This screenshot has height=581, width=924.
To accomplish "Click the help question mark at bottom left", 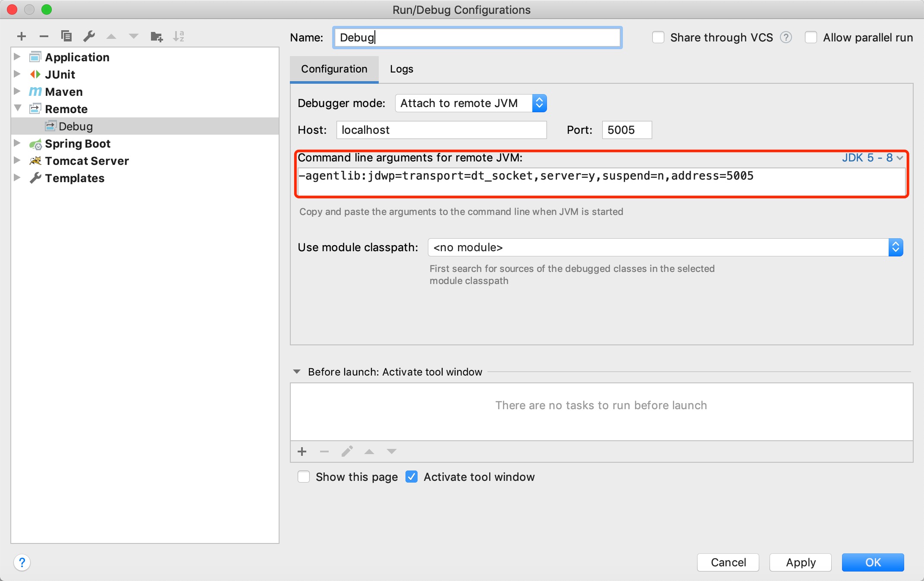I will click(22, 562).
